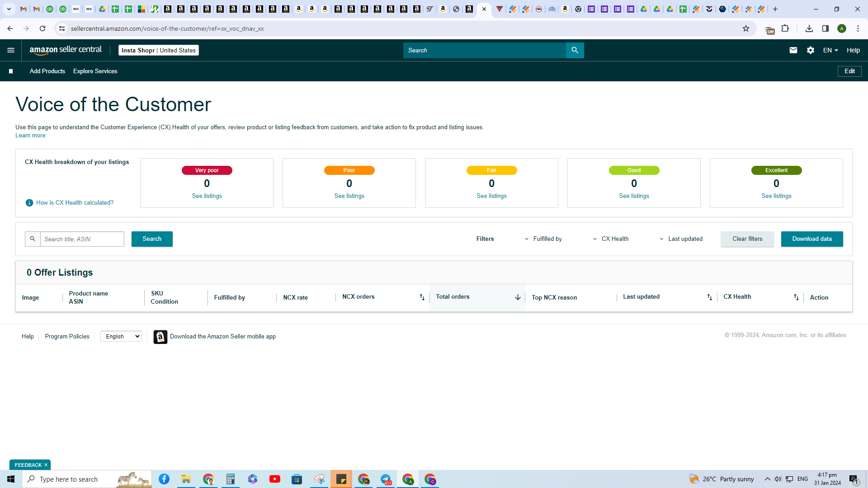Open the notification center icon

(x=854, y=479)
